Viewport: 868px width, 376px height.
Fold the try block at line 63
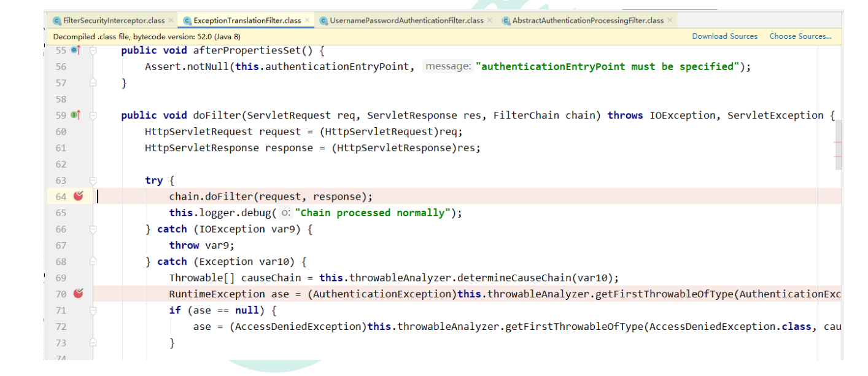93,180
